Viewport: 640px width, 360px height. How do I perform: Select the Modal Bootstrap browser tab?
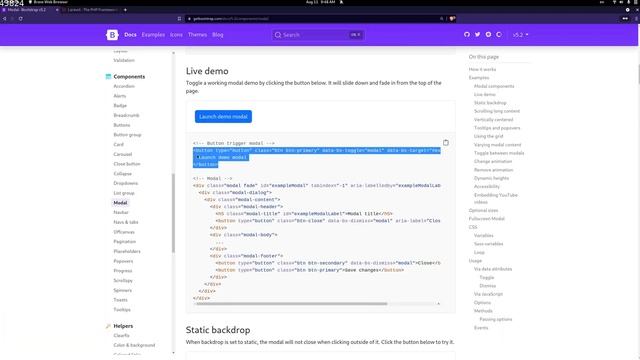click(x=29, y=9)
